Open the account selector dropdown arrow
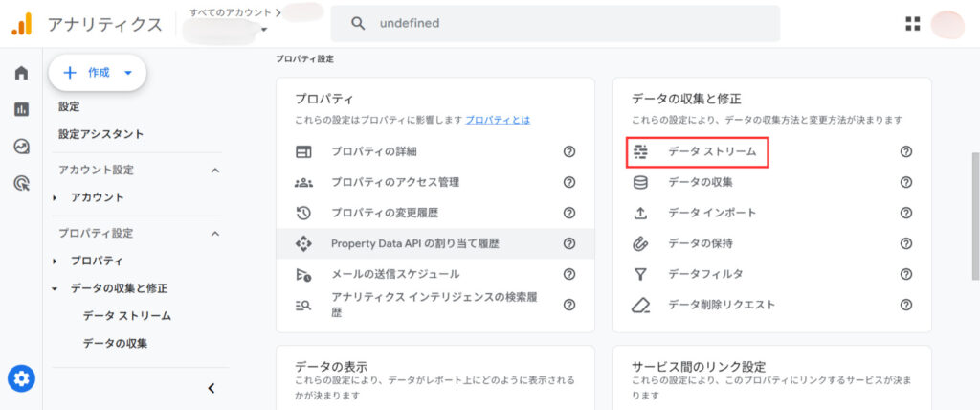 click(x=264, y=30)
